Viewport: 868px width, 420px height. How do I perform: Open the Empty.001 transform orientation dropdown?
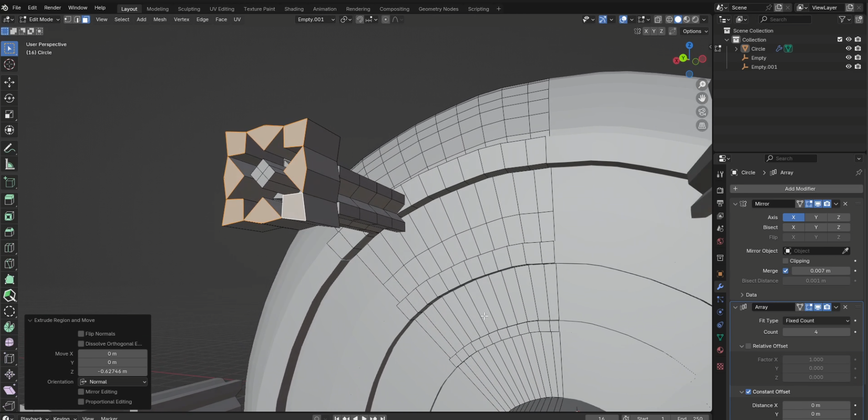pos(315,19)
